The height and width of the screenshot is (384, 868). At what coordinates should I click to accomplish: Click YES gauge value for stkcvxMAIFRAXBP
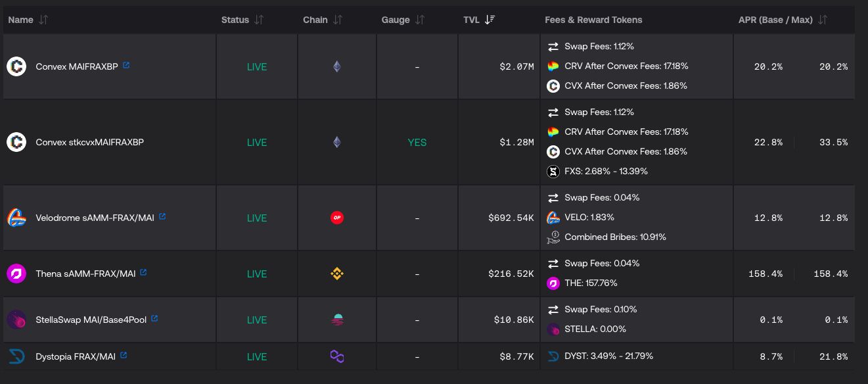click(x=417, y=142)
